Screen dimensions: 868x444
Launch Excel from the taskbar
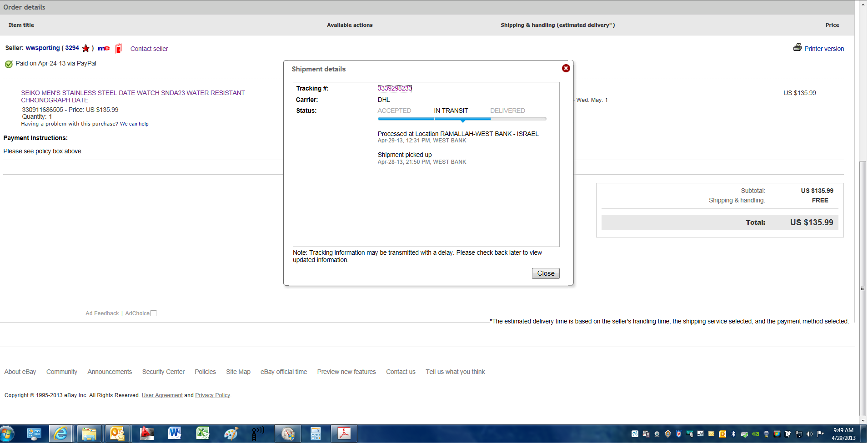tap(202, 434)
